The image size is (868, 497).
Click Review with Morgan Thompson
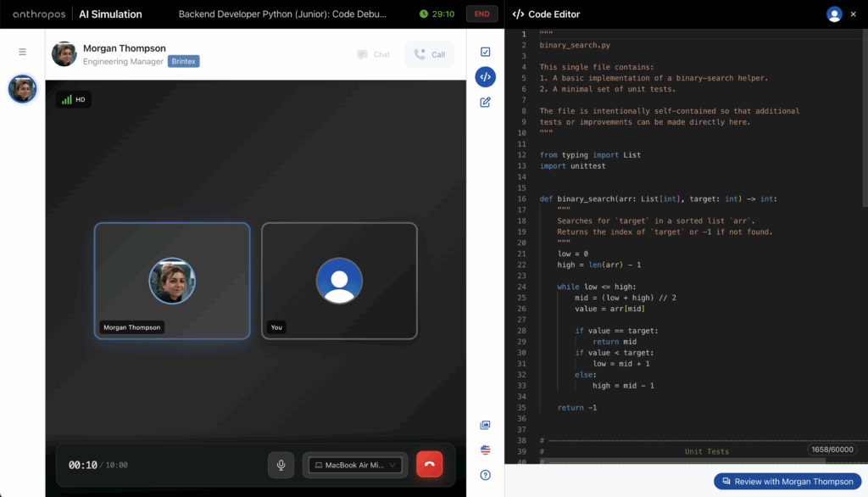[x=787, y=481]
